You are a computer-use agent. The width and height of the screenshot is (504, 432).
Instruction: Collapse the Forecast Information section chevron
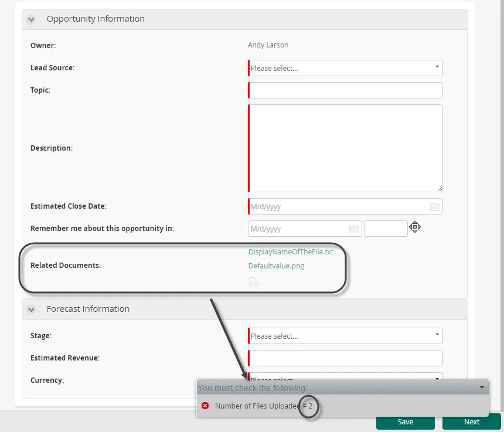(x=31, y=310)
